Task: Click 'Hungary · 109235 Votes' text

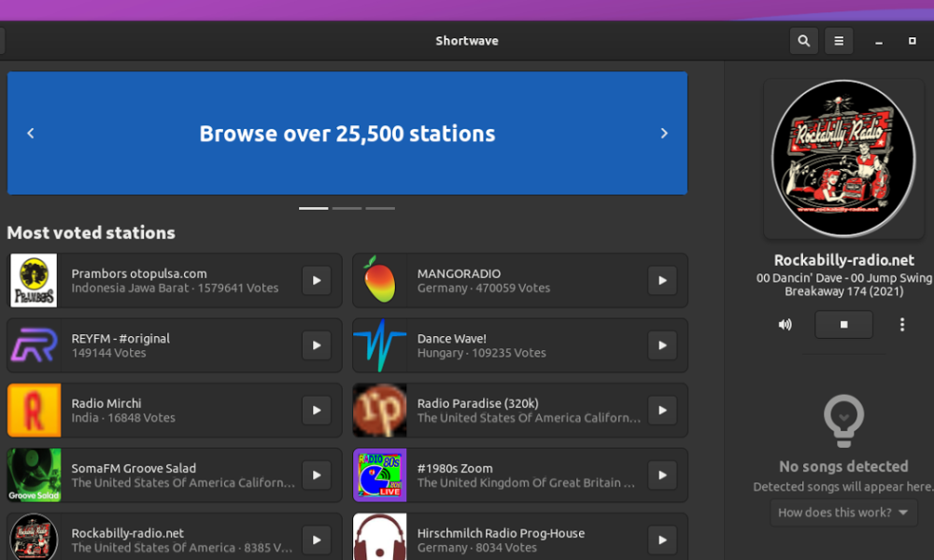Action: coord(481,353)
